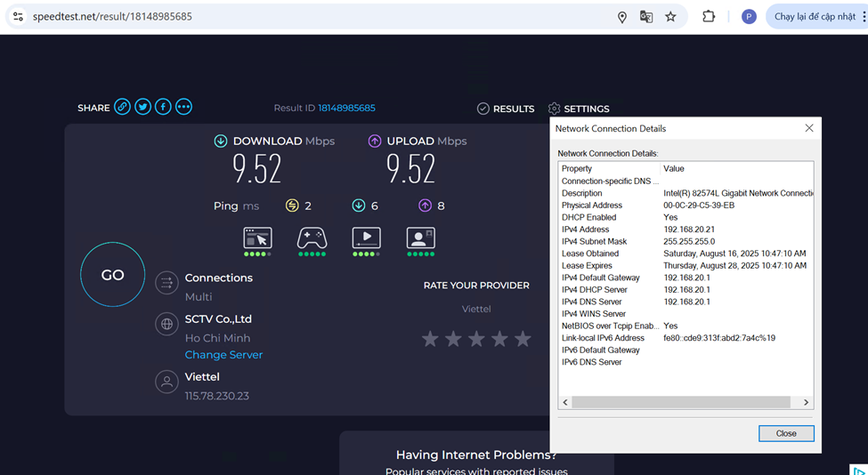868x475 pixels.
Task: Click the Google Translate icon
Action: [646, 17]
